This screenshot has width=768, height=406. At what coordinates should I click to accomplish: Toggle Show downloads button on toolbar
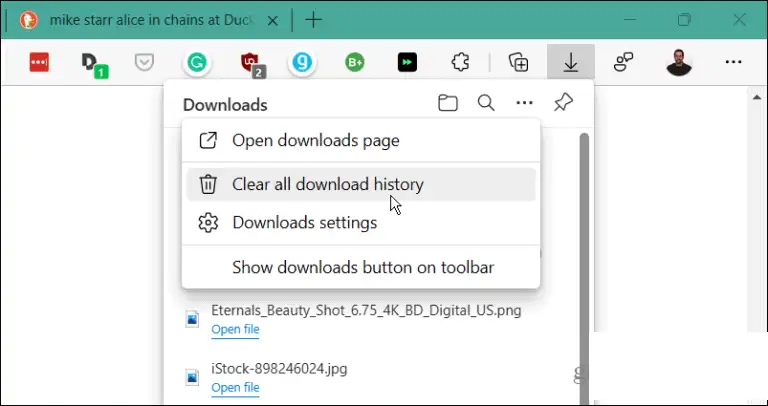(x=361, y=267)
